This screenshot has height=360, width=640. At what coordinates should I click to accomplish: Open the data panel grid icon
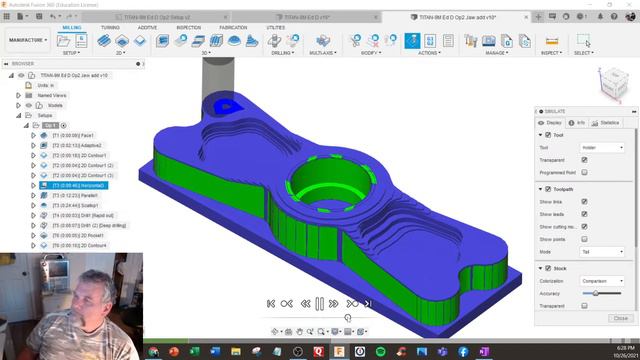coord(7,17)
